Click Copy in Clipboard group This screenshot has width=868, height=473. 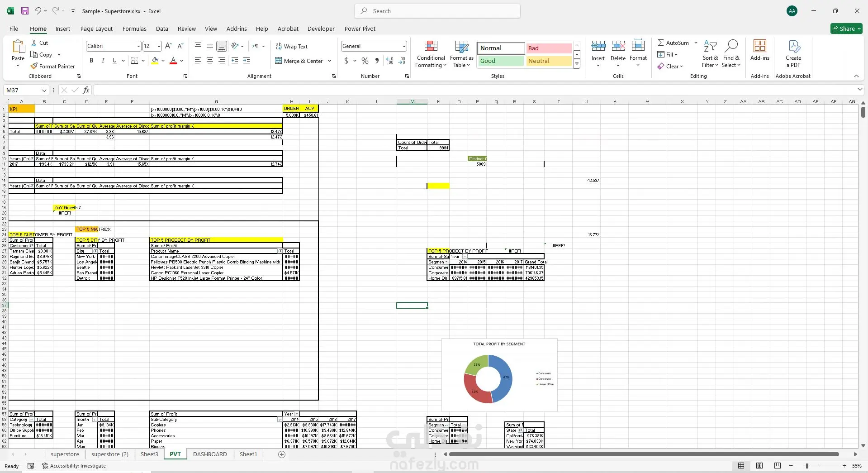42,55
